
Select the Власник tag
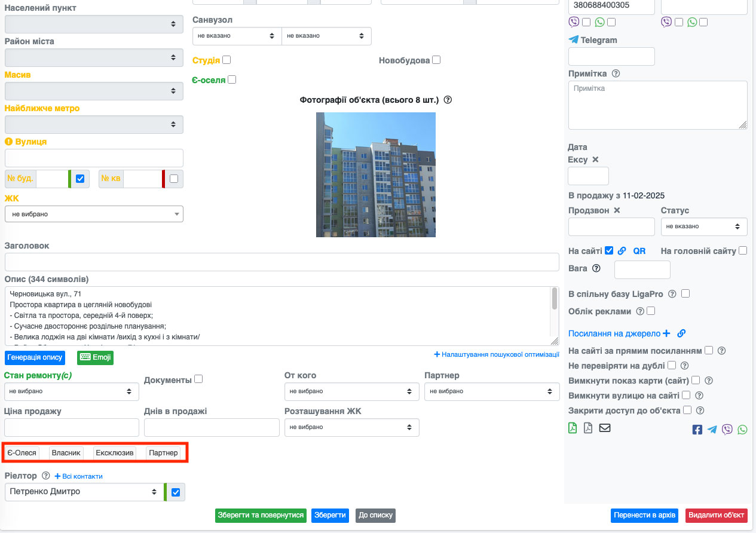(66, 453)
